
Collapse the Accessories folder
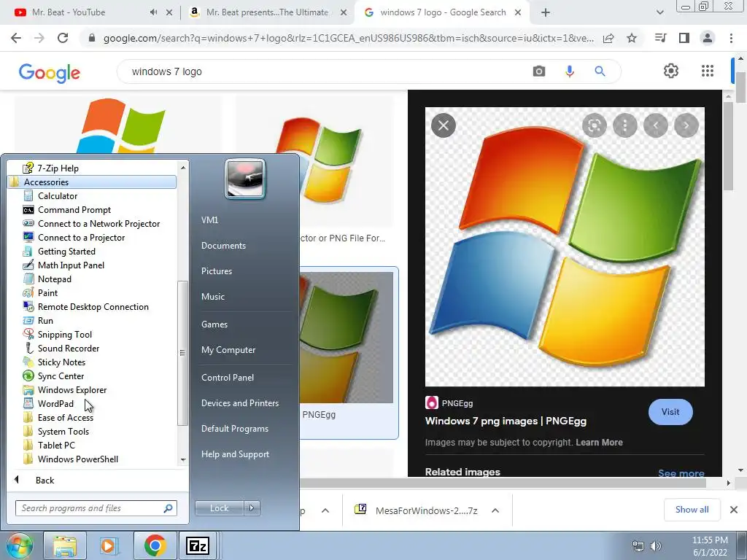pyautogui.click(x=92, y=182)
